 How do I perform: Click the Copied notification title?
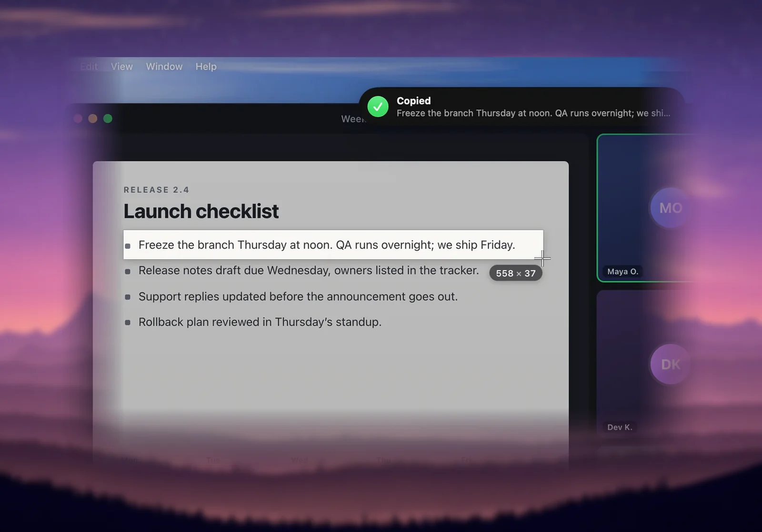click(413, 101)
